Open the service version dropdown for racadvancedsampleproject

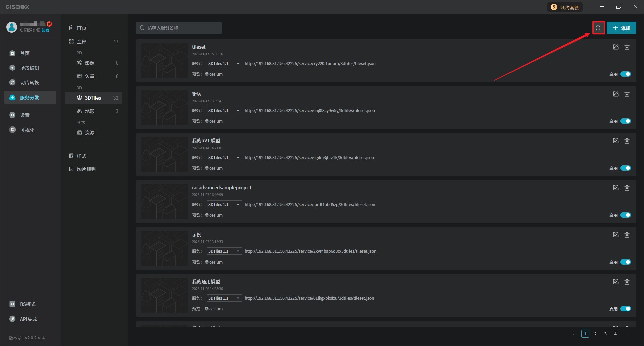[224, 204]
